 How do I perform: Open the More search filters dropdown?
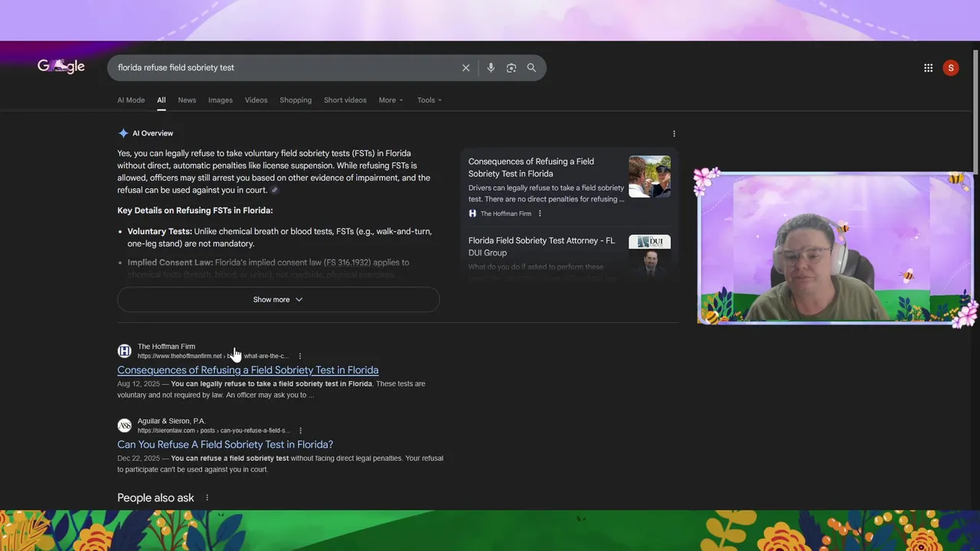click(390, 100)
